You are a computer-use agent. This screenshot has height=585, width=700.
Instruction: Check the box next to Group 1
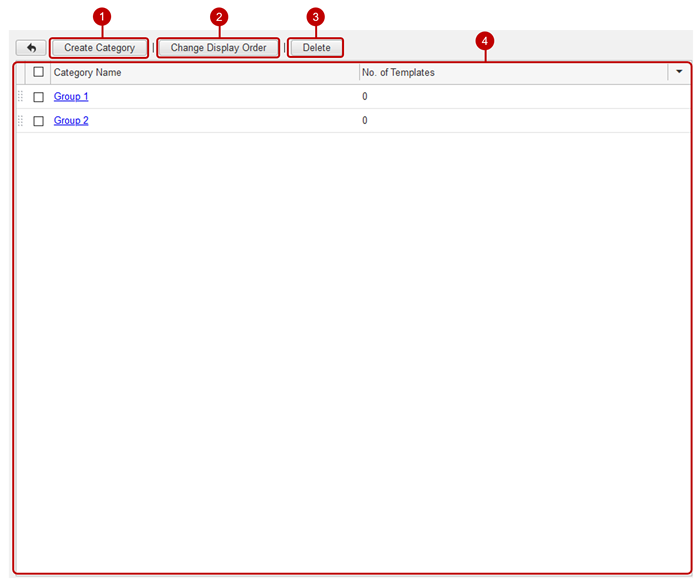[x=39, y=97]
